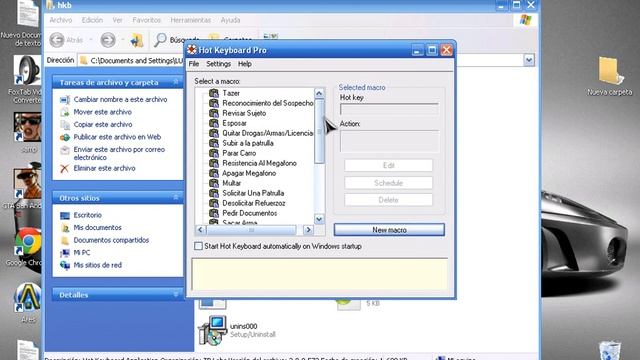Click Cambiar nombre a este archivo link
640x360 pixels.
120,99
